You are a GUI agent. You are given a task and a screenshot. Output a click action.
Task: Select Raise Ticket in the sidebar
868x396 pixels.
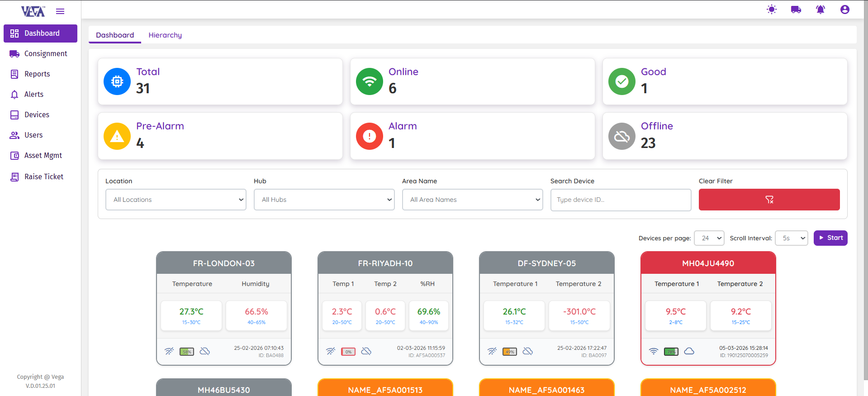[40, 177]
